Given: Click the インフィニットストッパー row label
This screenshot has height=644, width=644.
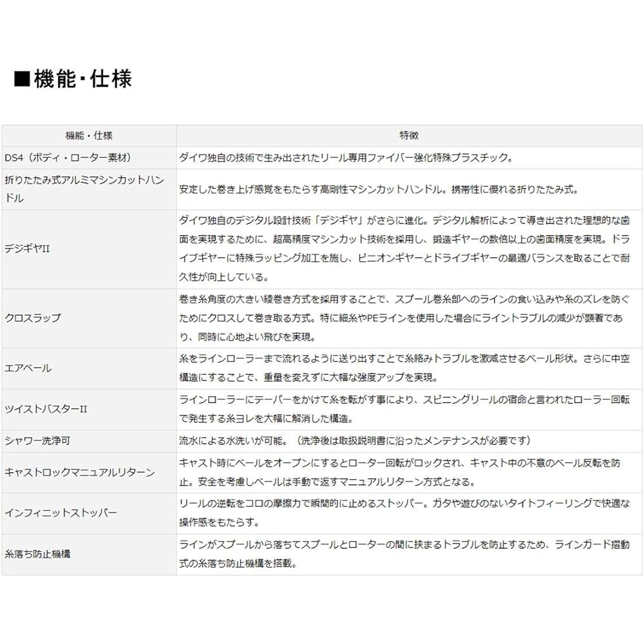Looking at the screenshot, I should (61, 513).
